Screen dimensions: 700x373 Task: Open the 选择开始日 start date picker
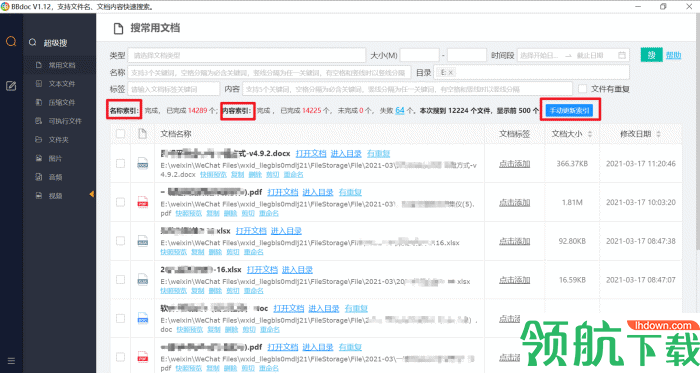coord(539,55)
